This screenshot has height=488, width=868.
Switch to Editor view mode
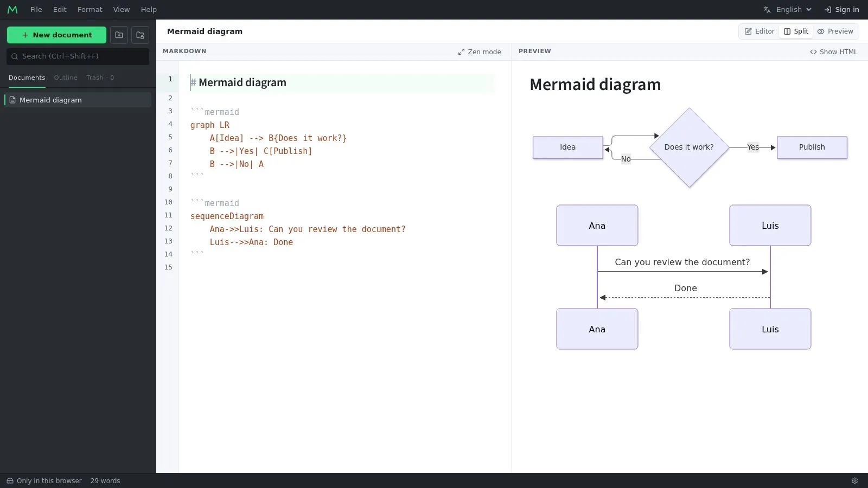pos(759,31)
